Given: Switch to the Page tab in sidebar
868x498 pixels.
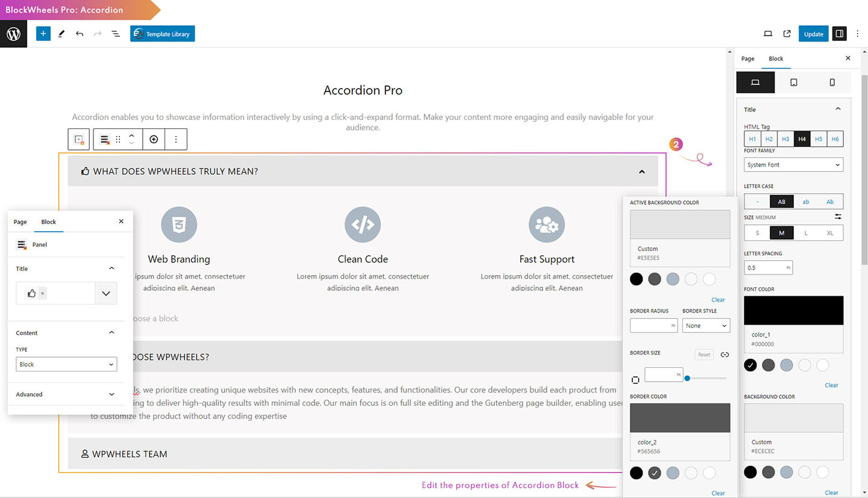Looking at the screenshot, I should 747,59.
